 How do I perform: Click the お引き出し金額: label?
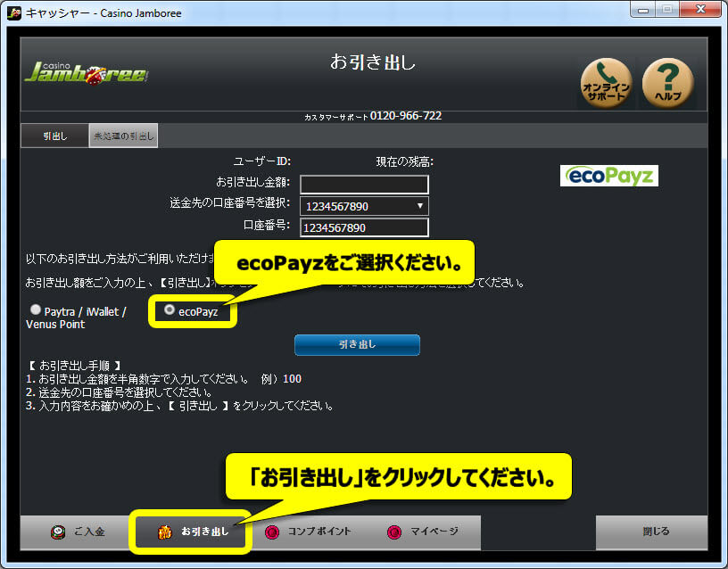253,182
